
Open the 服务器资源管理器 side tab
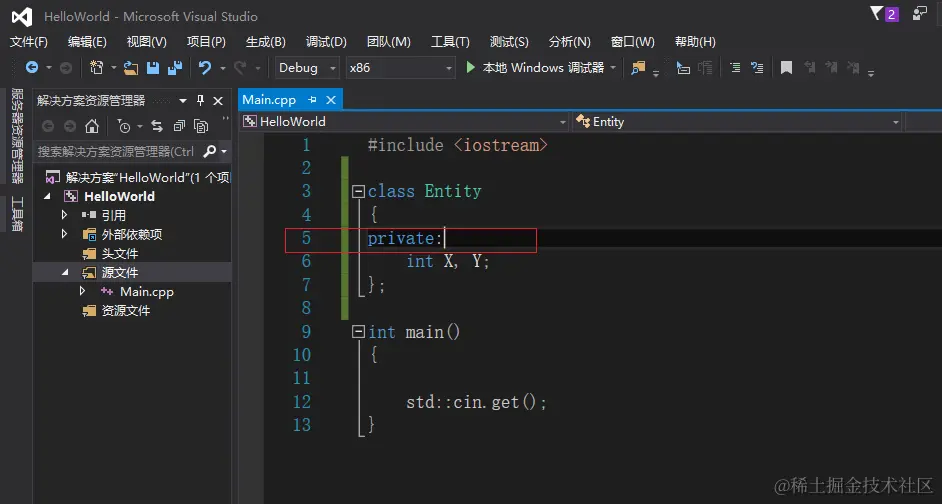17,136
